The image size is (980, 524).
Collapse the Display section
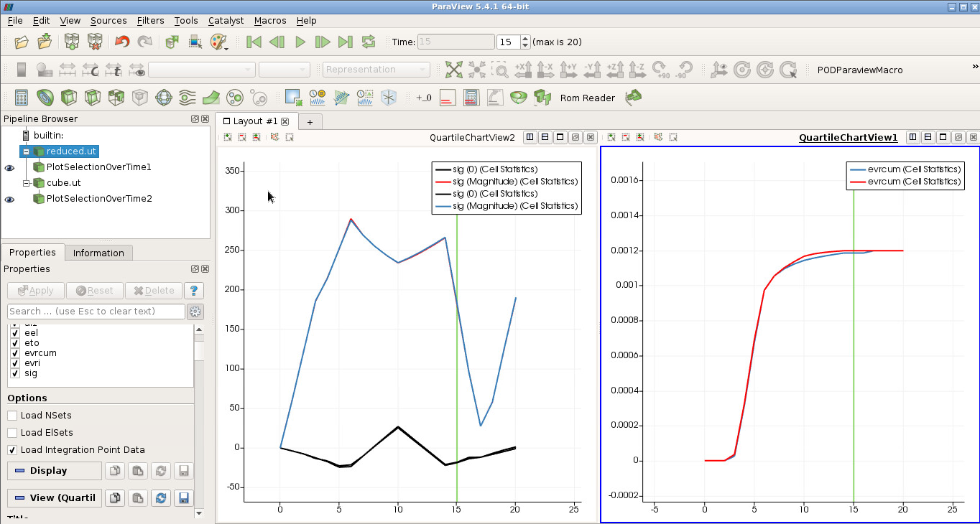(55, 471)
